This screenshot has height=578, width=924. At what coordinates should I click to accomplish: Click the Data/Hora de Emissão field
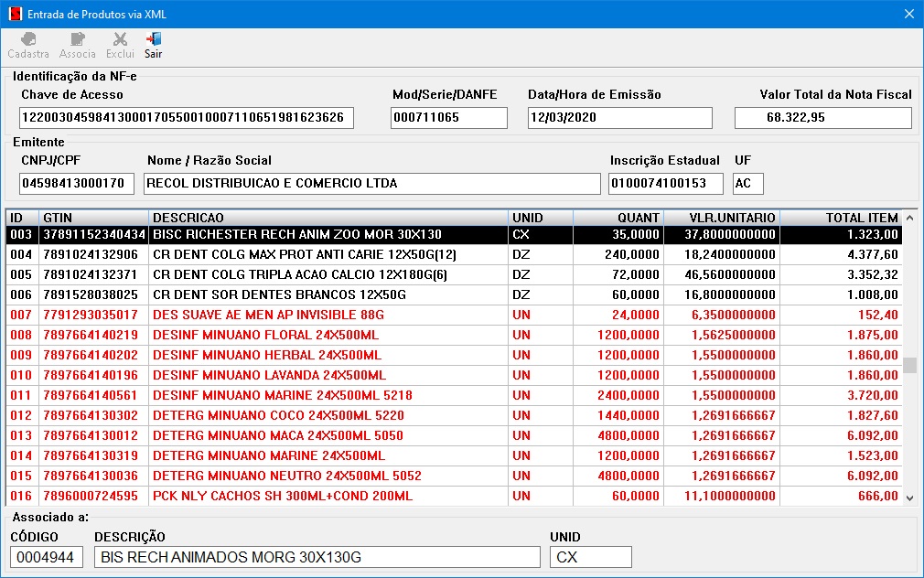(x=619, y=118)
